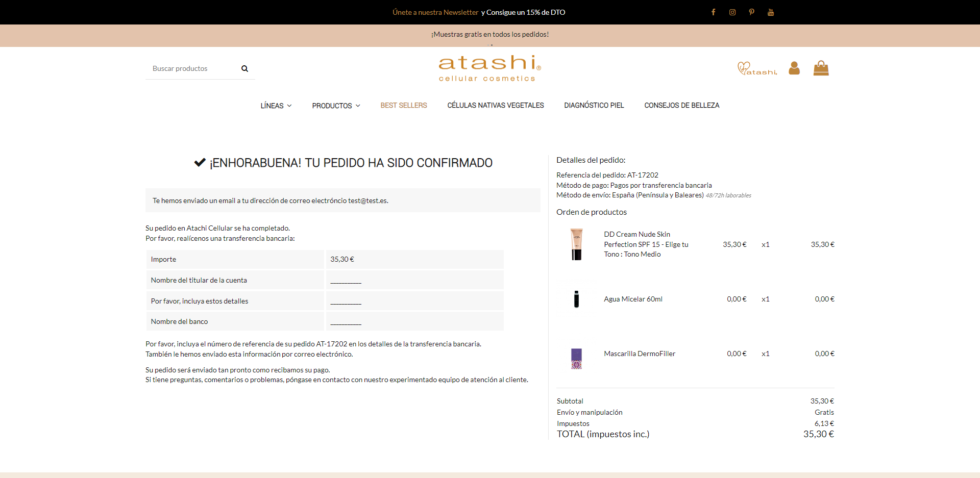Click the 48/72h laborables shipping note
The height and width of the screenshot is (478, 980).
(x=728, y=195)
